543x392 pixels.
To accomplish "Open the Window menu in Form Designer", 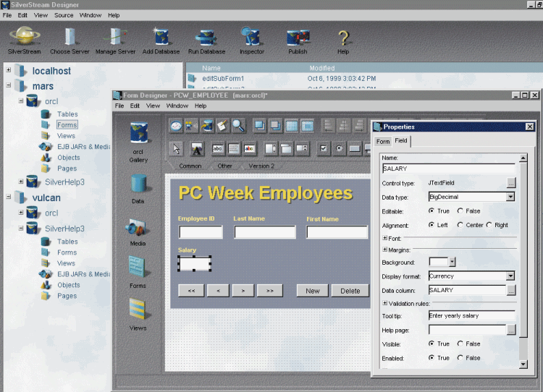I will (x=177, y=106).
